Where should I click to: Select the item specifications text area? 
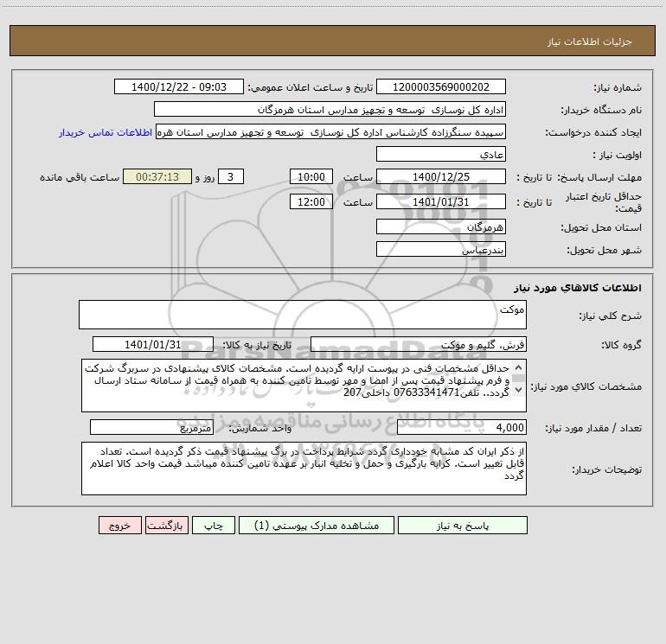click(304, 386)
